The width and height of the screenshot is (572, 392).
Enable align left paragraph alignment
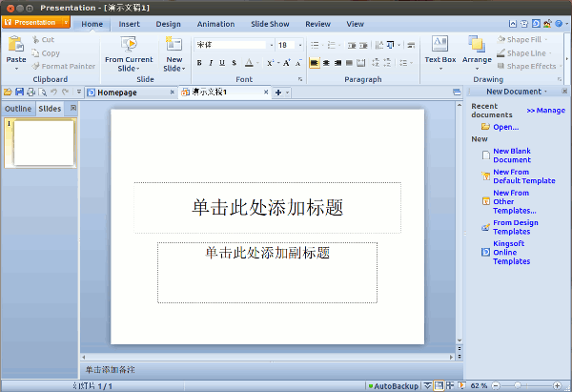(315, 63)
